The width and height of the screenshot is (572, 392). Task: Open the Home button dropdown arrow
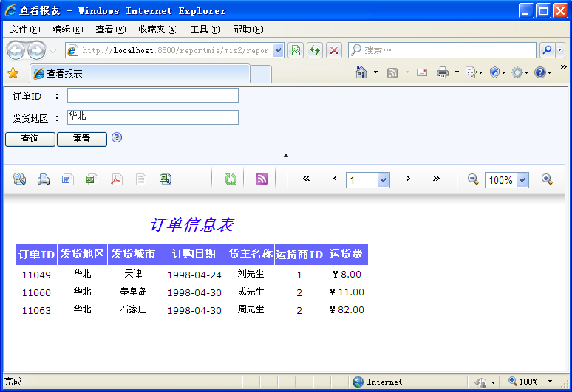coord(375,72)
